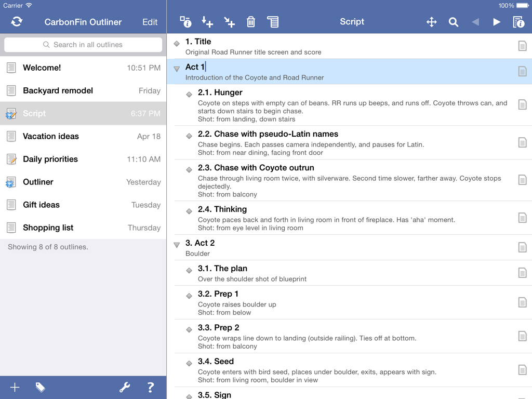This screenshot has height=399, width=532.
Task: Tap diamond bullet for 3.4. Seed
Action: click(x=189, y=363)
